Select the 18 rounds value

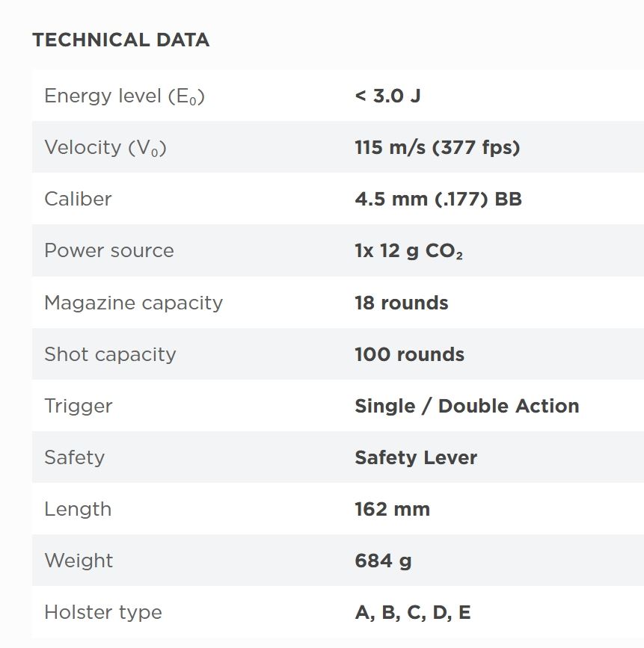[x=401, y=303]
